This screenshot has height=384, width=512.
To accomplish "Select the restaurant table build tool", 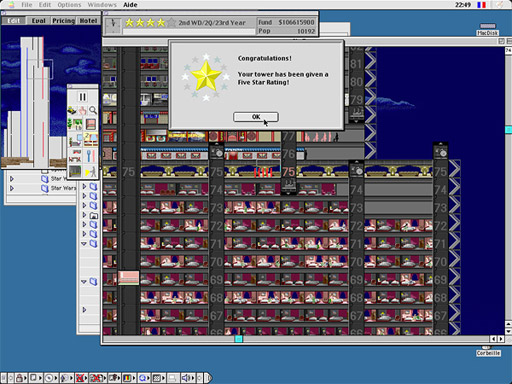I will [75, 156].
